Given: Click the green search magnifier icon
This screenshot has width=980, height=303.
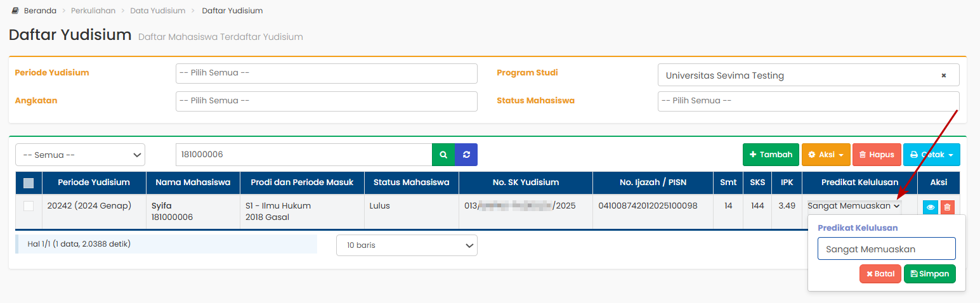Looking at the screenshot, I should point(443,155).
